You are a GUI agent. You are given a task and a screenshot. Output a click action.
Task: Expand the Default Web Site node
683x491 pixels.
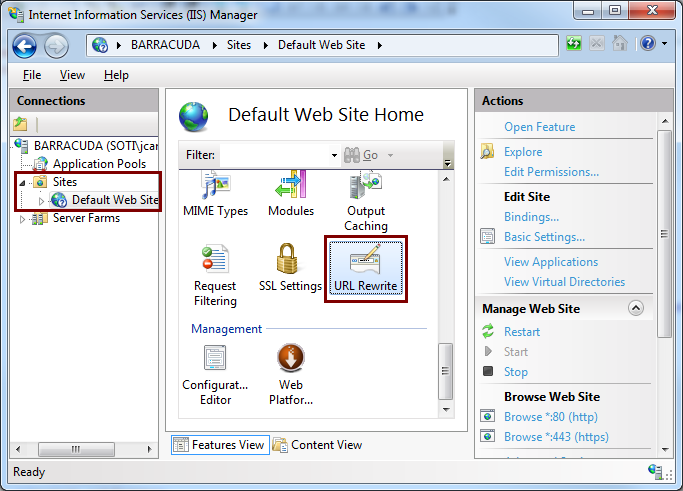pos(41,201)
